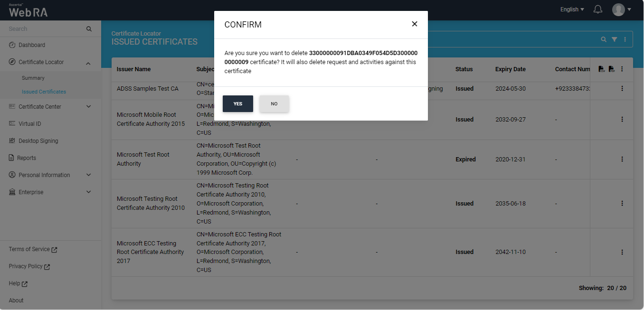The width and height of the screenshot is (644, 310).
Task: Click the Enterprise building icon
Action: [12, 192]
